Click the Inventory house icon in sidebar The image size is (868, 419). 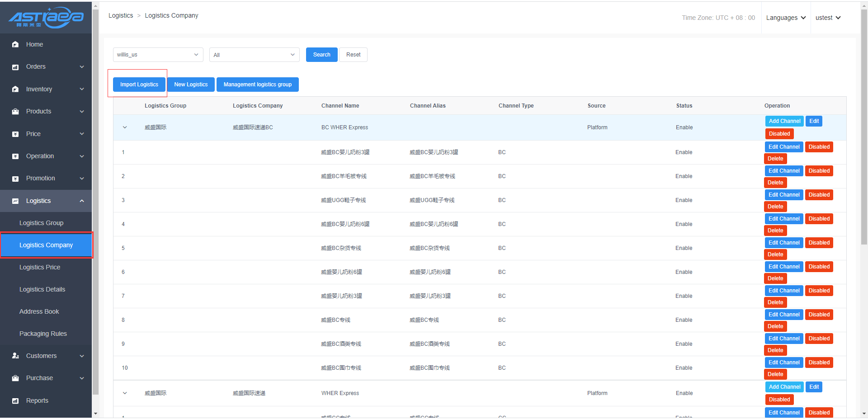pos(15,89)
